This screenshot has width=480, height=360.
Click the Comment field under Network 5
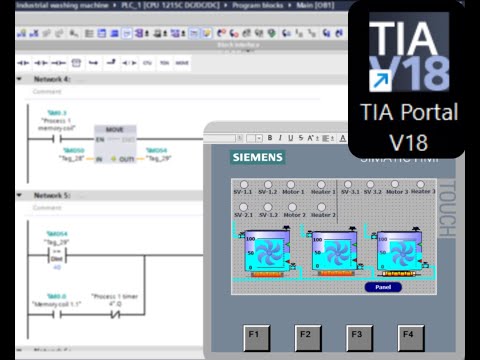pos(47,208)
